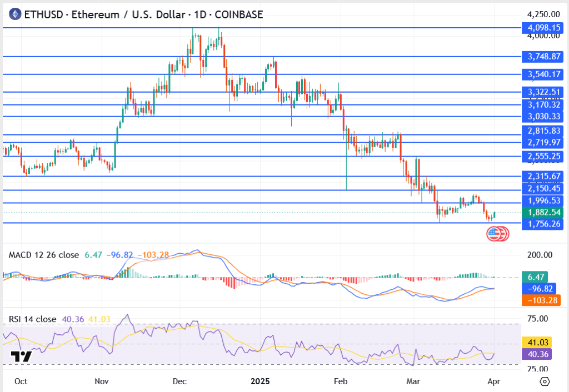Click the green 1,882.54 current price label
This screenshot has height=392, width=569.
[542, 212]
